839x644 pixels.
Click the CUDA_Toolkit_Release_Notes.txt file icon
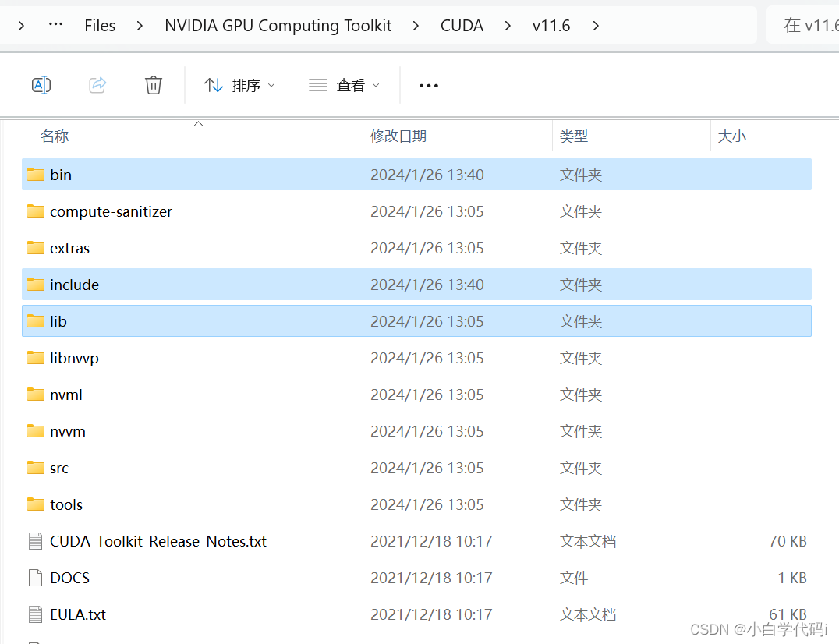pyautogui.click(x=35, y=541)
